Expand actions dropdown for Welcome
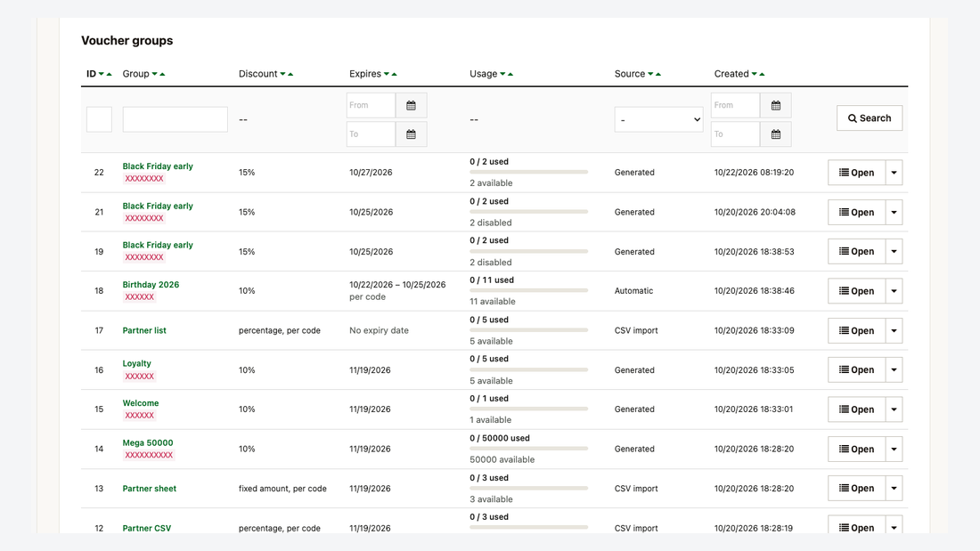980x551 pixels. click(x=894, y=409)
